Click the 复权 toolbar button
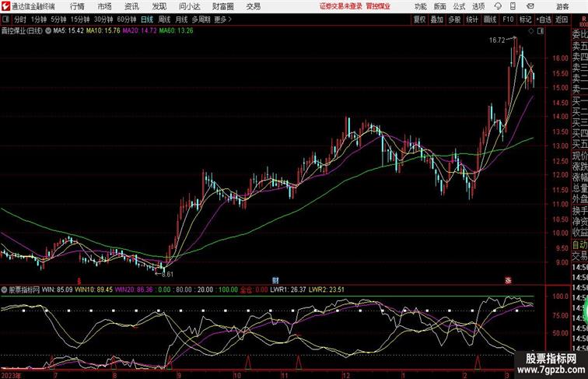 pyautogui.click(x=420, y=19)
